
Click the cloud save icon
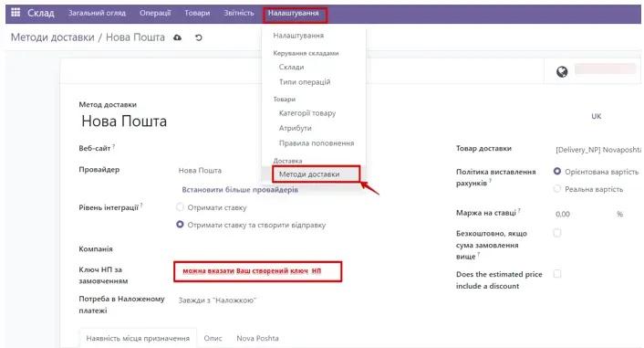[178, 37]
